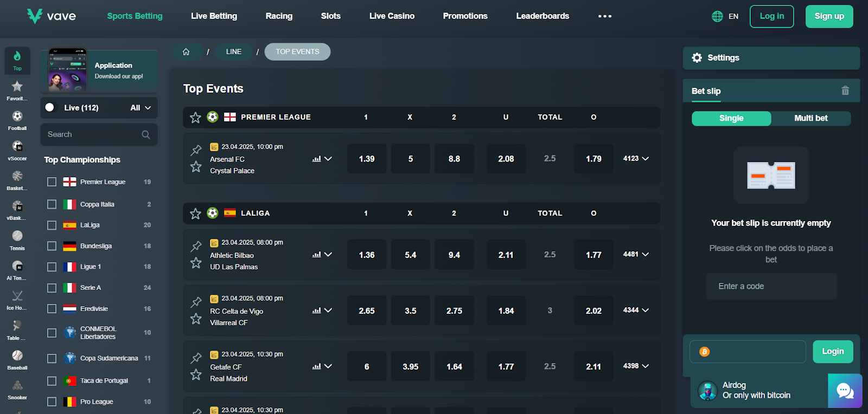Bet on Arsenal FC win at 1.39
The height and width of the screenshot is (414, 868).
pos(367,159)
